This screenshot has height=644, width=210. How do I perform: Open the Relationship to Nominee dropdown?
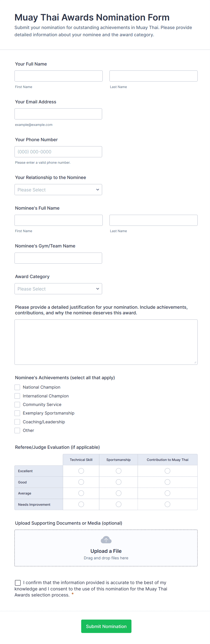click(x=58, y=190)
